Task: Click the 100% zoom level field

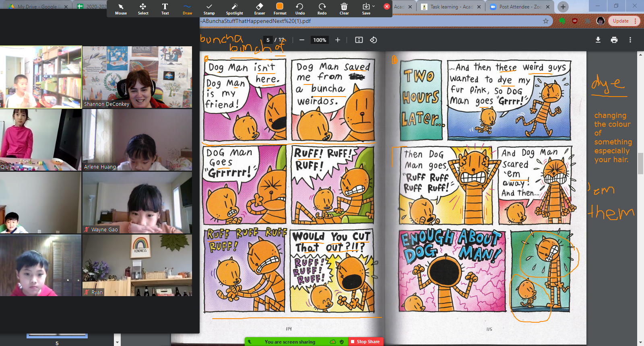Action: pyautogui.click(x=320, y=40)
